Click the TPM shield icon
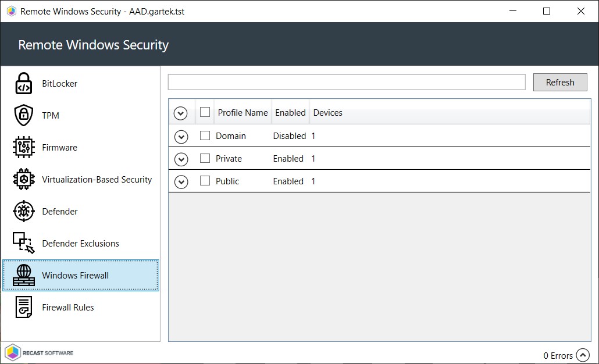The height and width of the screenshot is (364, 599). [x=24, y=115]
